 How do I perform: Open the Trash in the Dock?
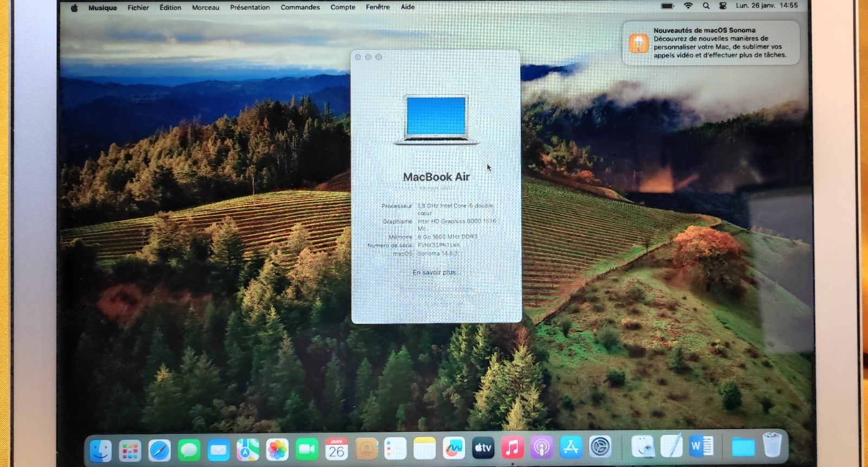point(772,444)
